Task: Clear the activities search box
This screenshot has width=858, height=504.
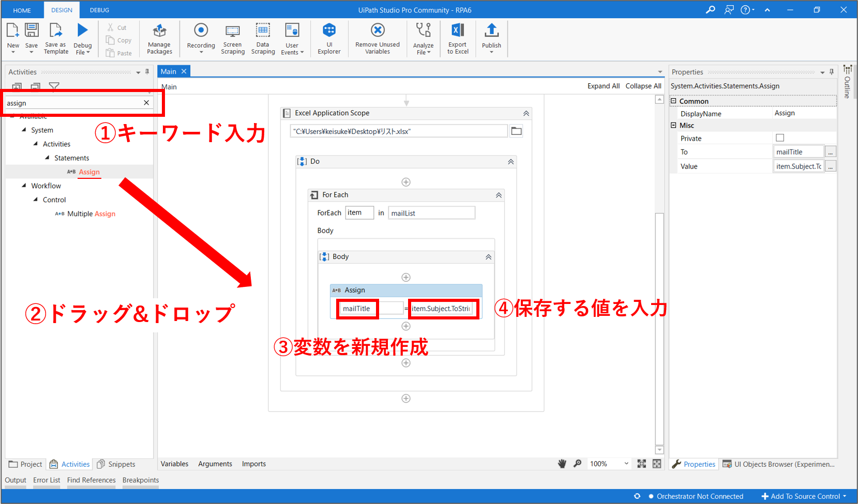Action: coord(146,103)
